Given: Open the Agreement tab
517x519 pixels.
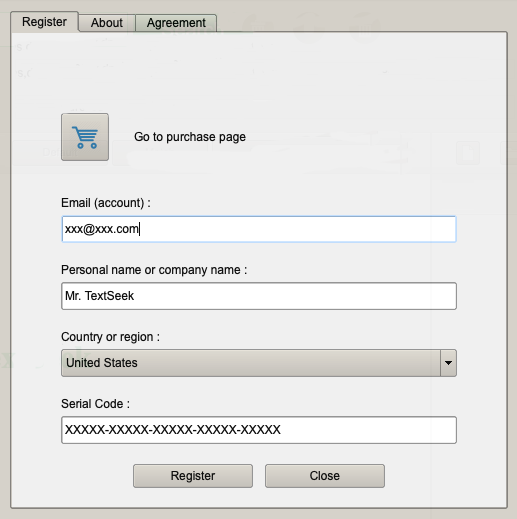Looking at the screenshot, I should 176,23.
